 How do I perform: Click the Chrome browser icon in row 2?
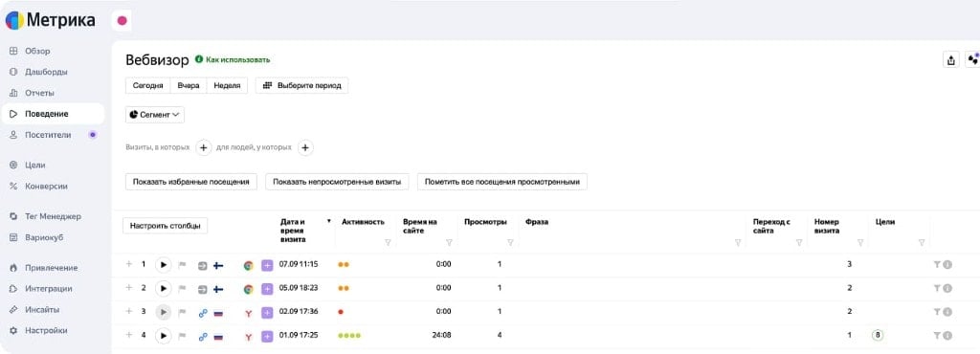click(x=248, y=289)
